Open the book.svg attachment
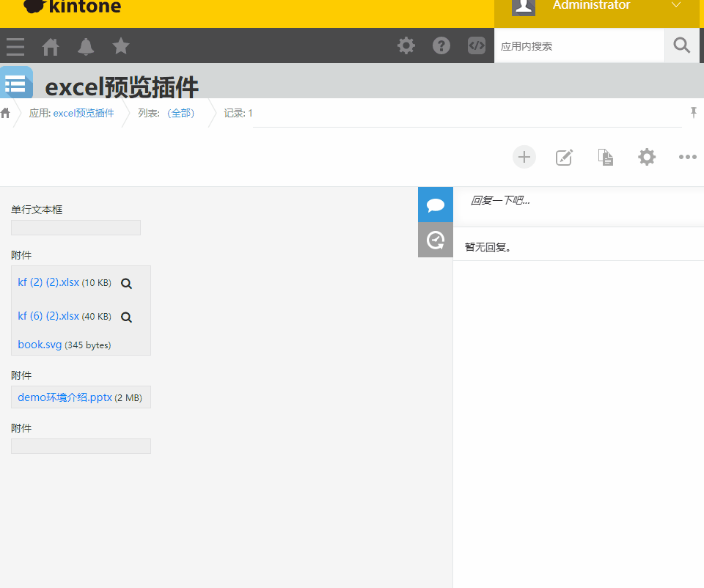 pos(40,345)
